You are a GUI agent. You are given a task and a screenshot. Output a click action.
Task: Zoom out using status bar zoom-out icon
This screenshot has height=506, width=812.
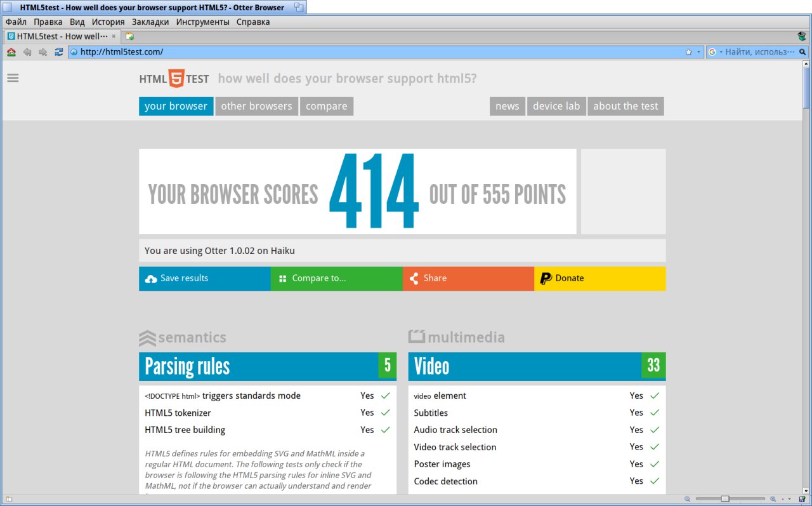(688, 499)
